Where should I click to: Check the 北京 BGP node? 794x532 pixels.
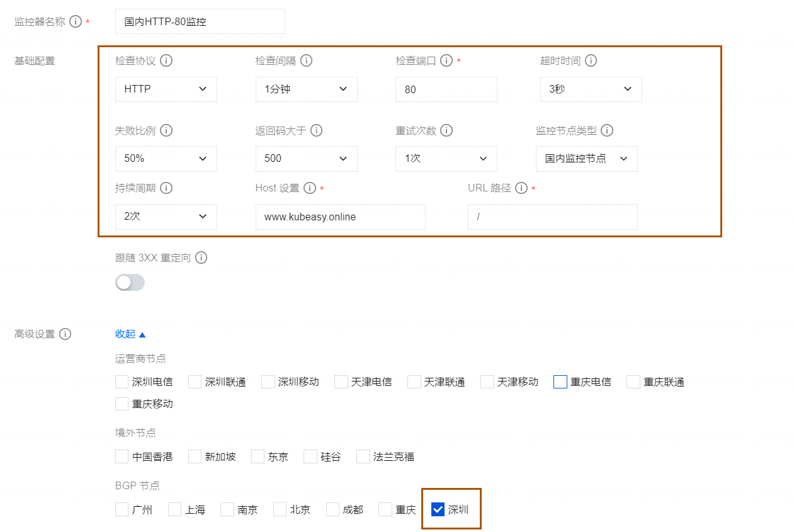(280, 509)
